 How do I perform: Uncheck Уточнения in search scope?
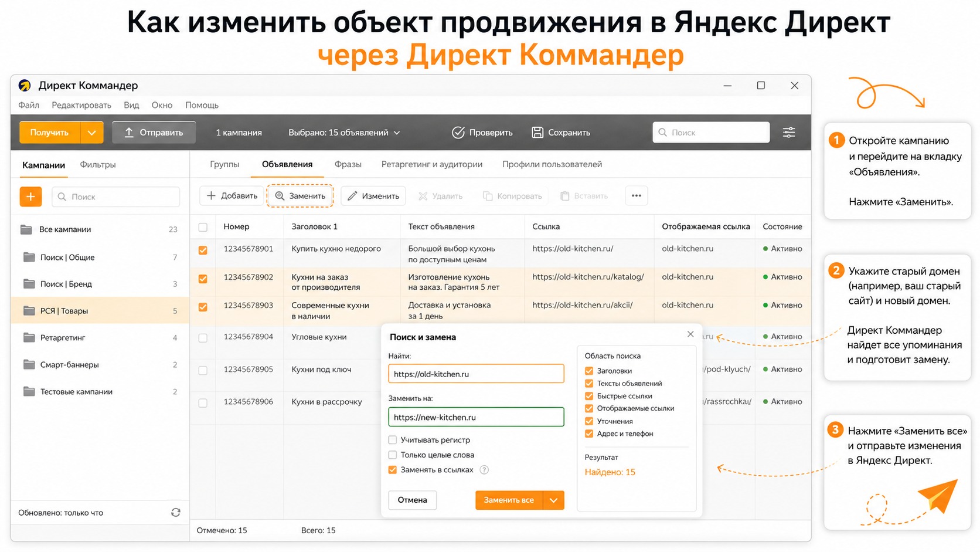tap(589, 421)
